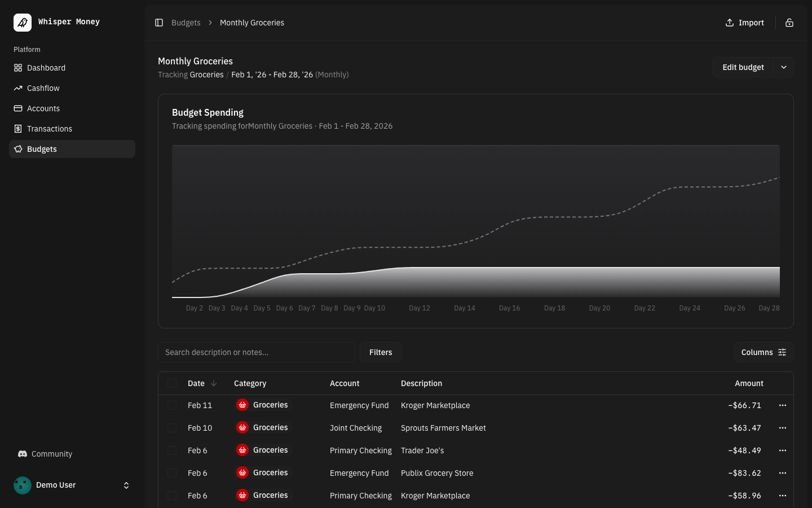Tick the Publix Grocery Store row checkbox
The image size is (812, 508).
pos(172,473)
